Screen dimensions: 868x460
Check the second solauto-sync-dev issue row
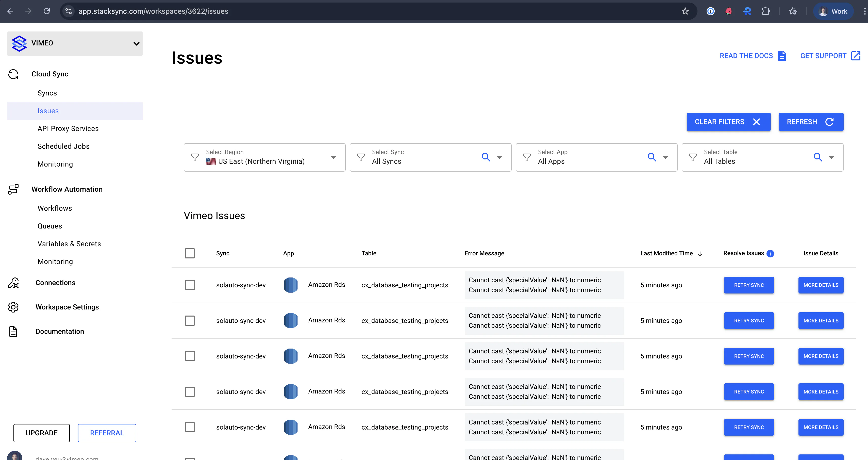coord(190,320)
